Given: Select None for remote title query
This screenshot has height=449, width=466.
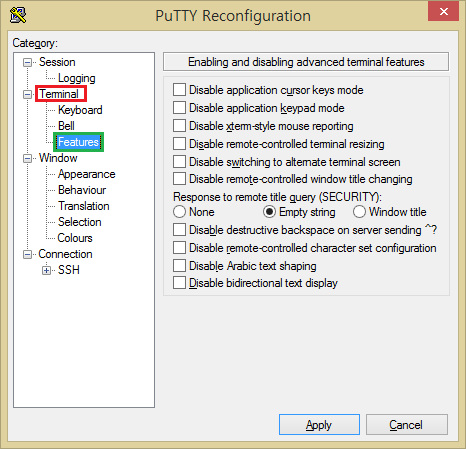Looking at the screenshot, I should point(179,212).
